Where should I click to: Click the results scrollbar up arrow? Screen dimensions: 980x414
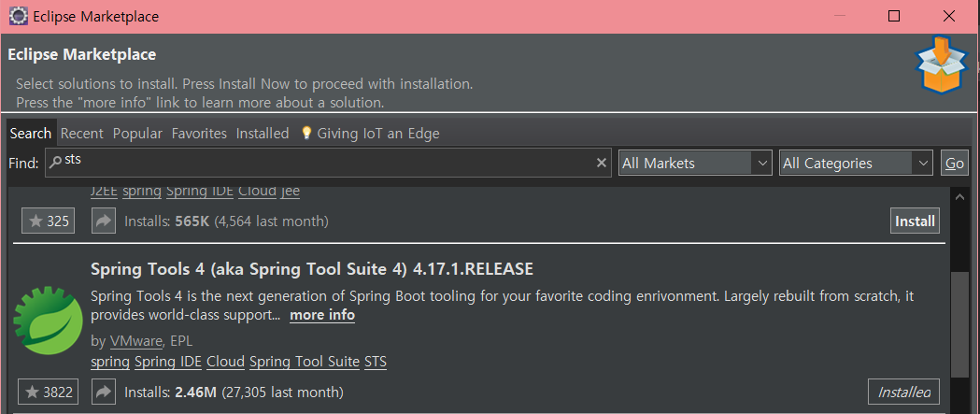pyautogui.click(x=960, y=197)
